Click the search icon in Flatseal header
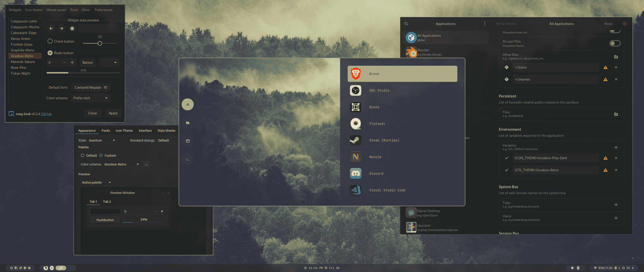 point(406,24)
